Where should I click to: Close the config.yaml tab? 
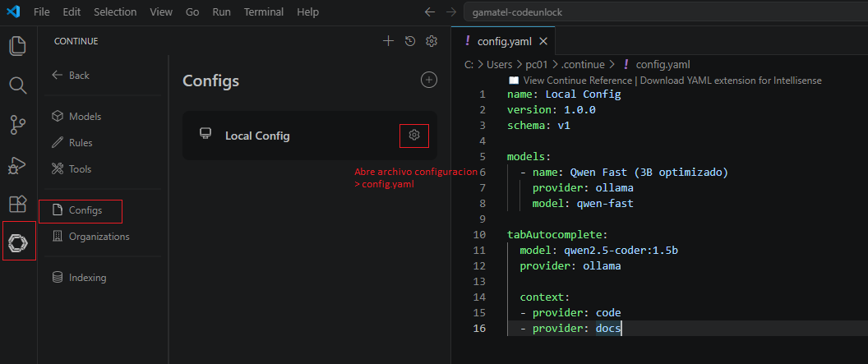pyautogui.click(x=543, y=41)
